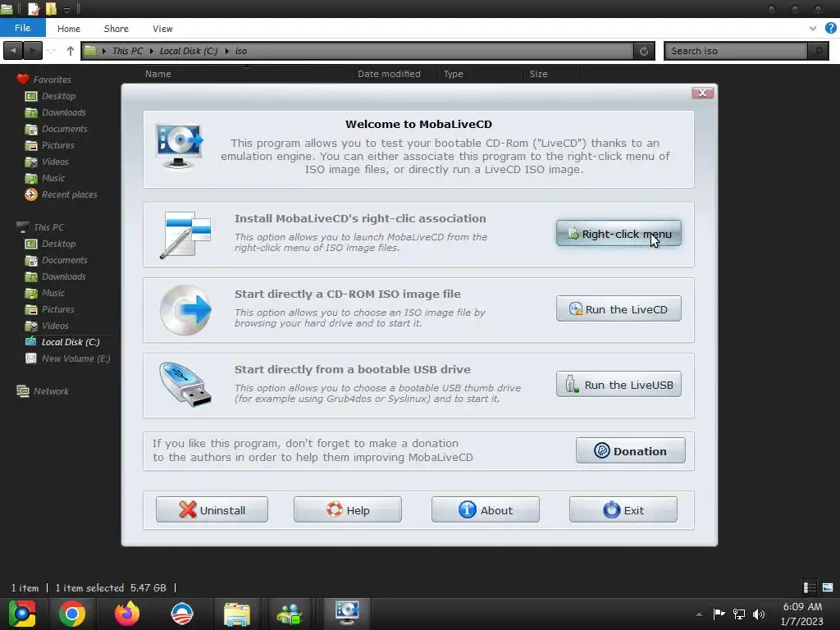840x630 pixels.
Task: Click the Search iso field
Action: (737, 51)
